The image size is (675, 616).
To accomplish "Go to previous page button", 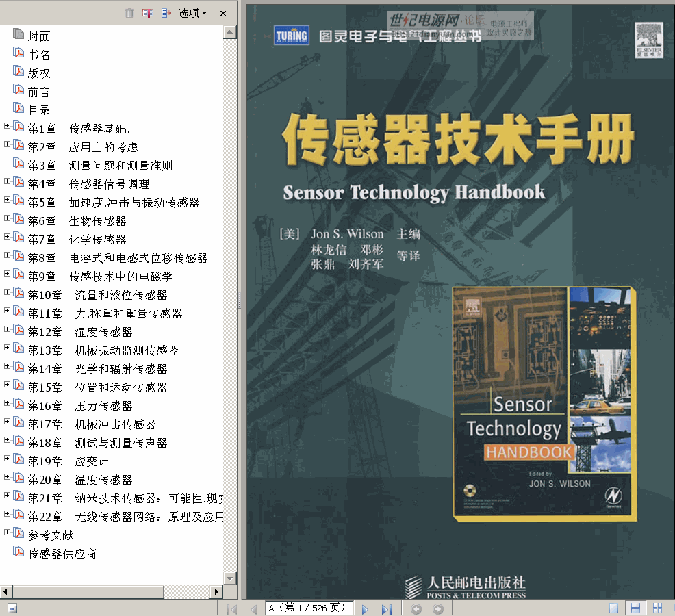I will tap(253, 609).
